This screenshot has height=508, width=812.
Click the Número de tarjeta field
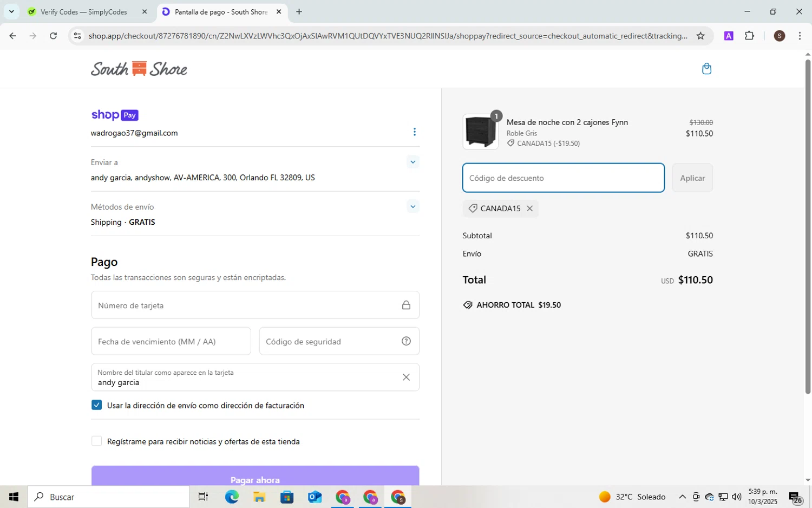(x=246, y=305)
